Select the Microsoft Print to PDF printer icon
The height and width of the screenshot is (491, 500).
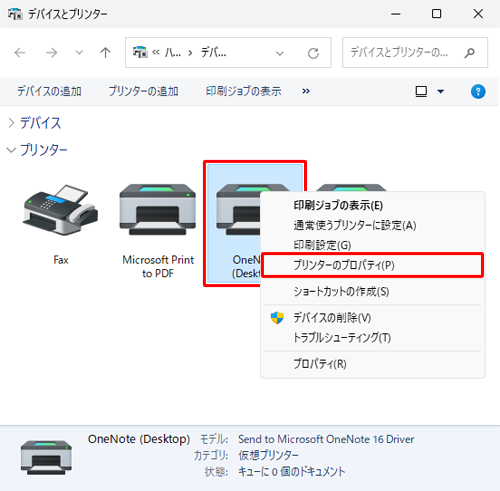[x=158, y=209]
